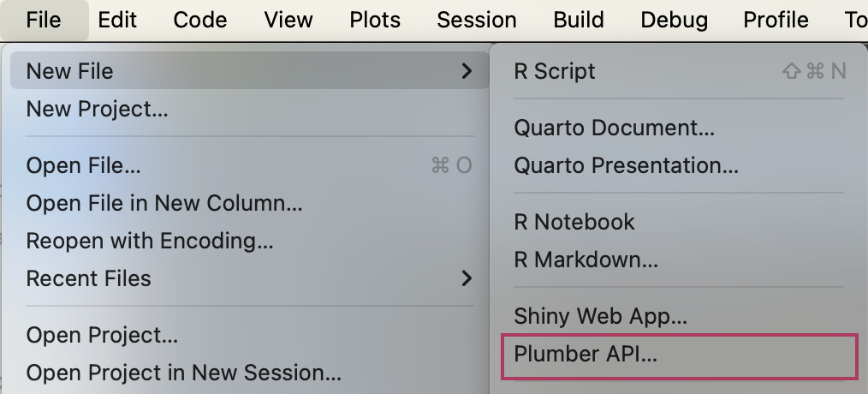This screenshot has height=394, width=868.
Task: Create a new R Notebook
Action: point(574,222)
